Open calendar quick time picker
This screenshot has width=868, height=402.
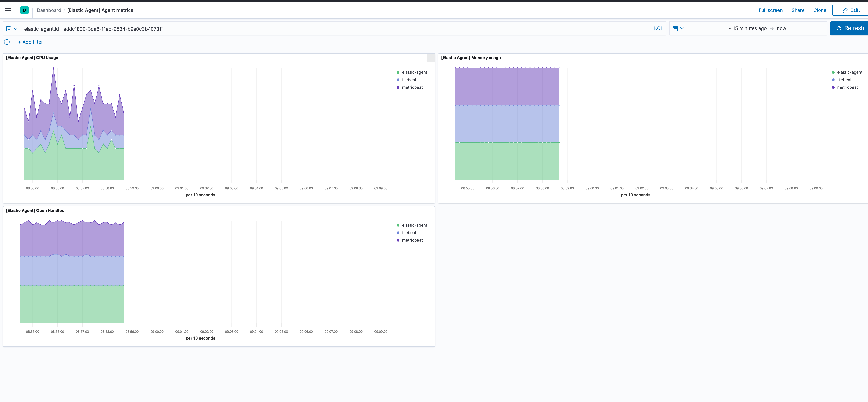(x=678, y=29)
